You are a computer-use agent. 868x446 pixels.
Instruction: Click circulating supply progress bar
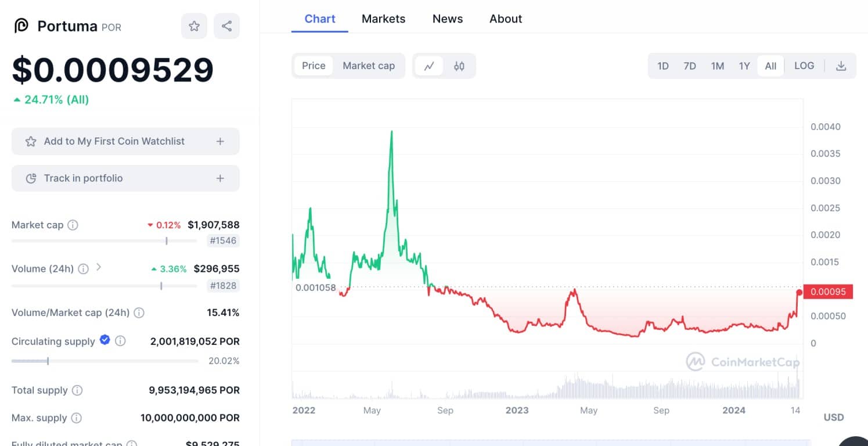click(105, 361)
